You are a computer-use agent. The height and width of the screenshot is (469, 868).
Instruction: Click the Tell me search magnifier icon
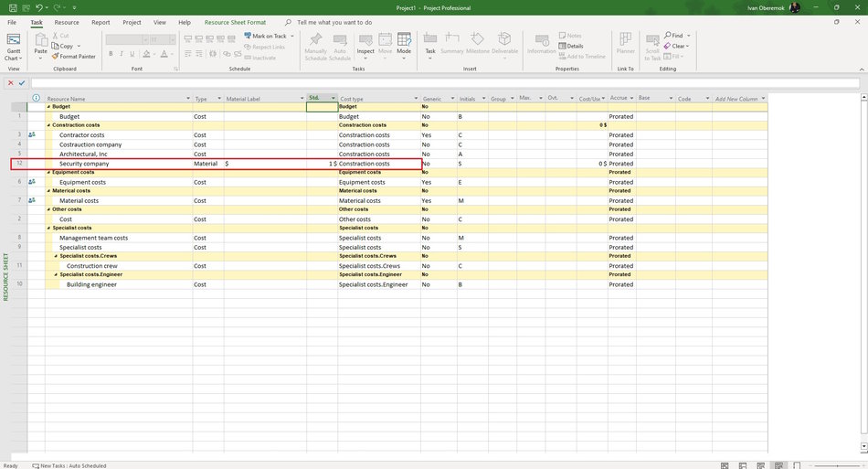[288, 22]
